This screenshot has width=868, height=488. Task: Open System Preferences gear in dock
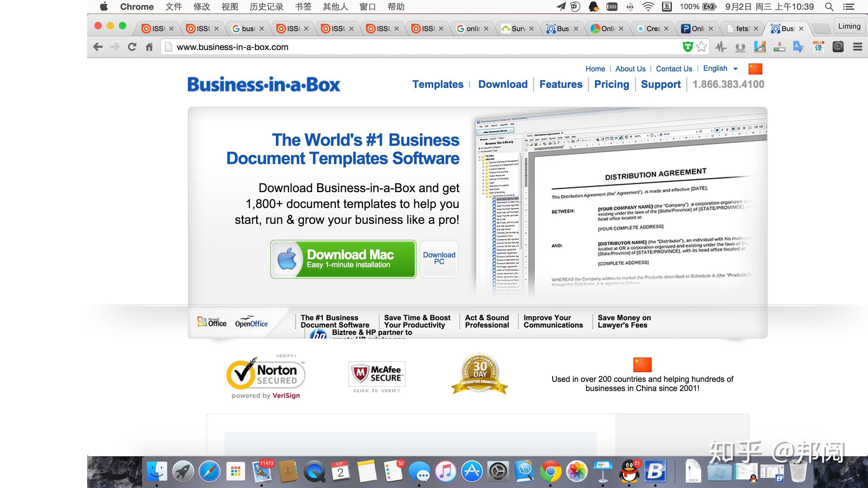coord(498,471)
